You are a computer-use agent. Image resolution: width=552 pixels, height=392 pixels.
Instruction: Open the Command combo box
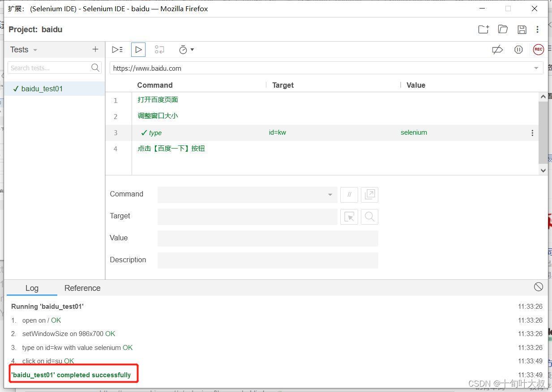point(248,195)
